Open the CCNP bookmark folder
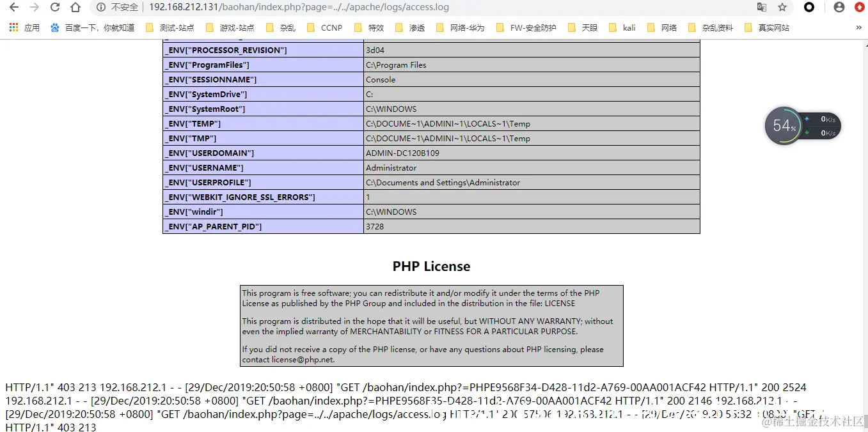 pos(324,27)
